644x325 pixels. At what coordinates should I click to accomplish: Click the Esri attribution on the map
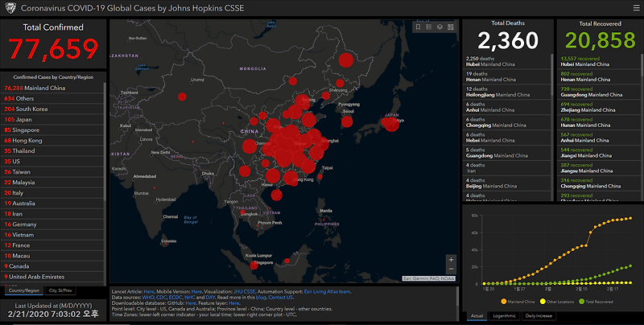coord(429,278)
